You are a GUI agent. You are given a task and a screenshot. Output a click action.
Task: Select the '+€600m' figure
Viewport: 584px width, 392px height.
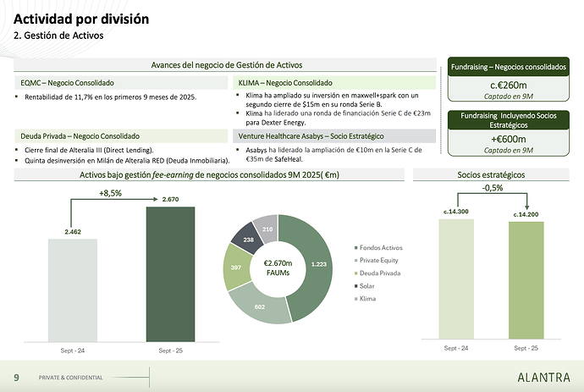coord(509,139)
